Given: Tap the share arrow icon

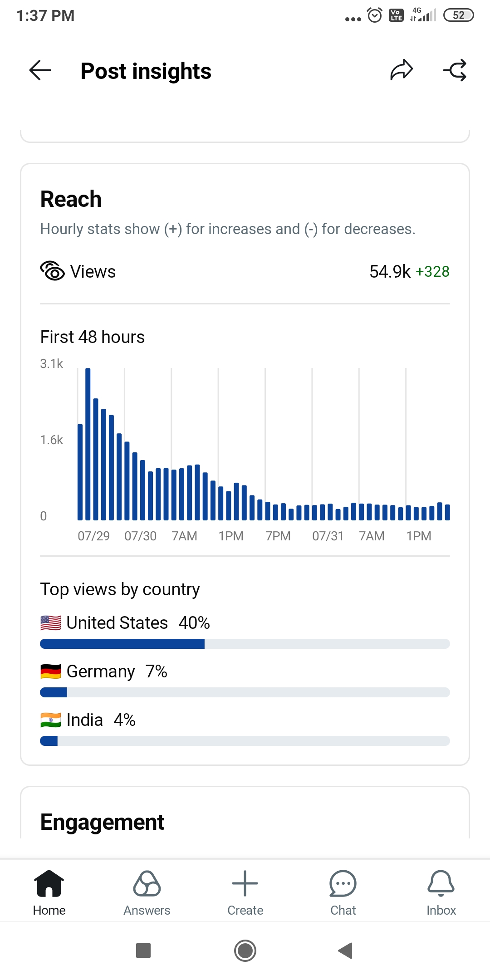Looking at the screenshot, I should (402, 70).
